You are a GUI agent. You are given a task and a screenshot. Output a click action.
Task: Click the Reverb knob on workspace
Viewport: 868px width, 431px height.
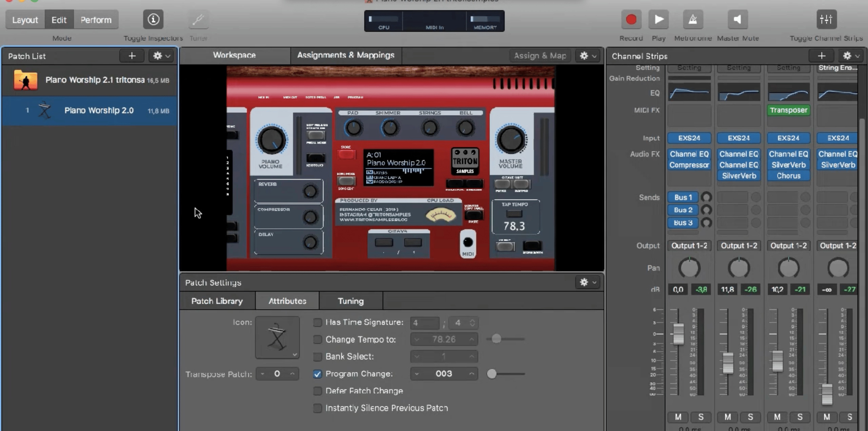pyautogui.click(x=310, y=191)
